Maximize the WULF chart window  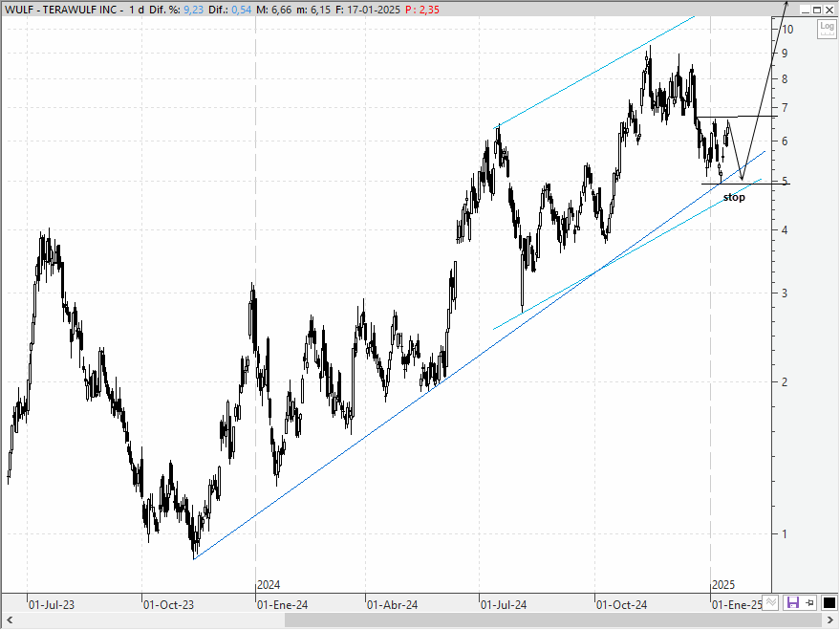817,10
